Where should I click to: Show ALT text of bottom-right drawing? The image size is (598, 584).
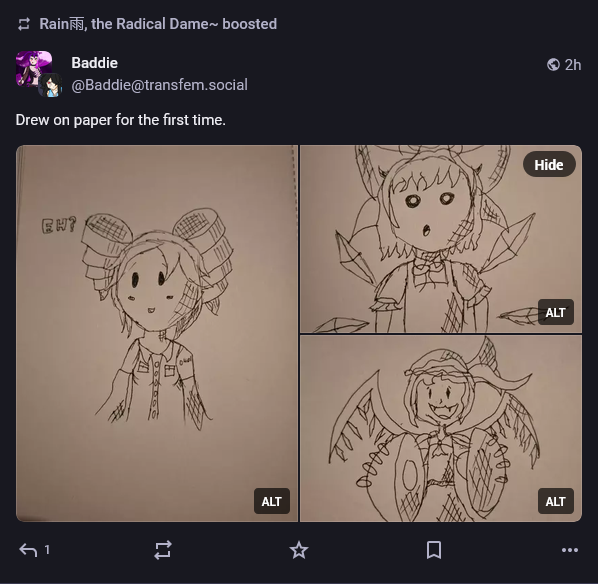point(556,501)
